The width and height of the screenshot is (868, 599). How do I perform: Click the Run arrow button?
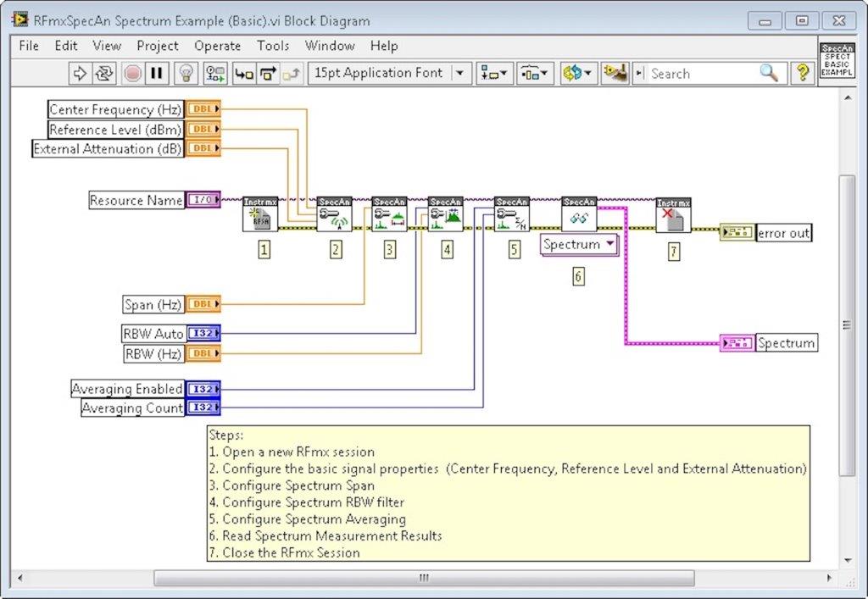[x=80, y=74]
